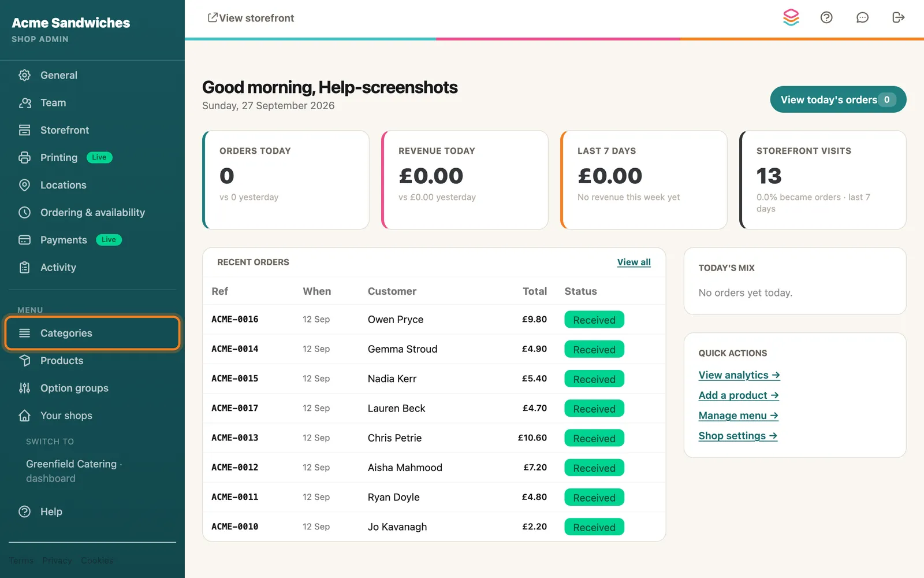924x578 pixels.
Task: Click the Help question mark icon in sidebar
Action: 24,512
